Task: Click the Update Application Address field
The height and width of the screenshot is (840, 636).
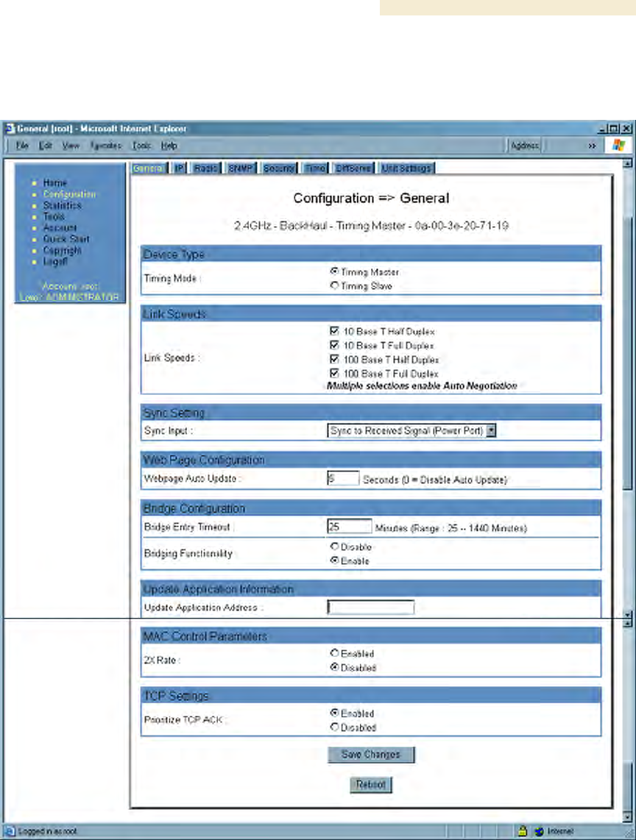Action: pos(370,608)
